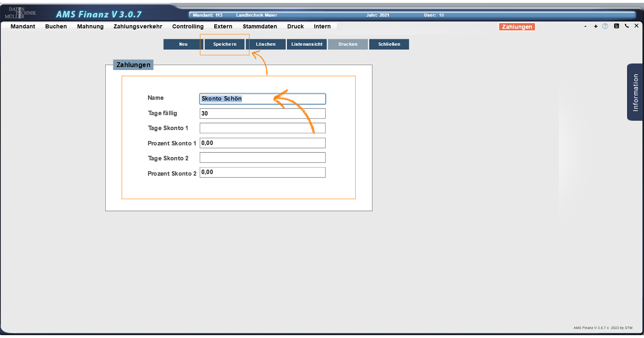Switch to Listenansicht view
The height and width of the screenshot is (338, 644).
(307, 44)
